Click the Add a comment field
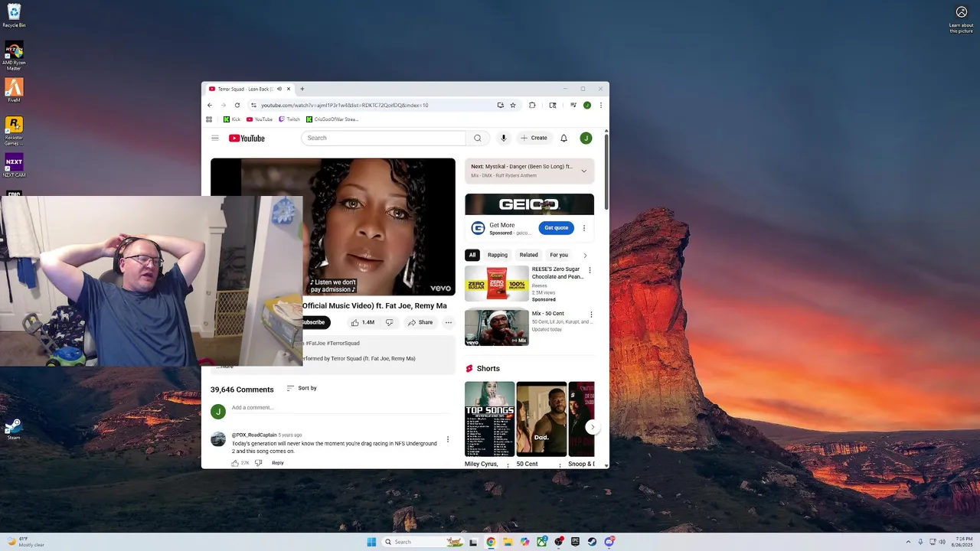This screenshot has width=980, height=551. pos(340,408)
